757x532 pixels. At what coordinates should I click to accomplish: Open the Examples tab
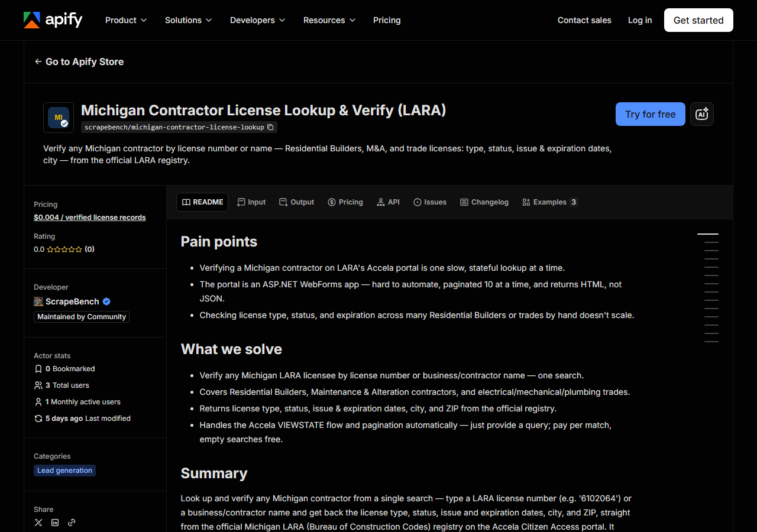(549, 202)
